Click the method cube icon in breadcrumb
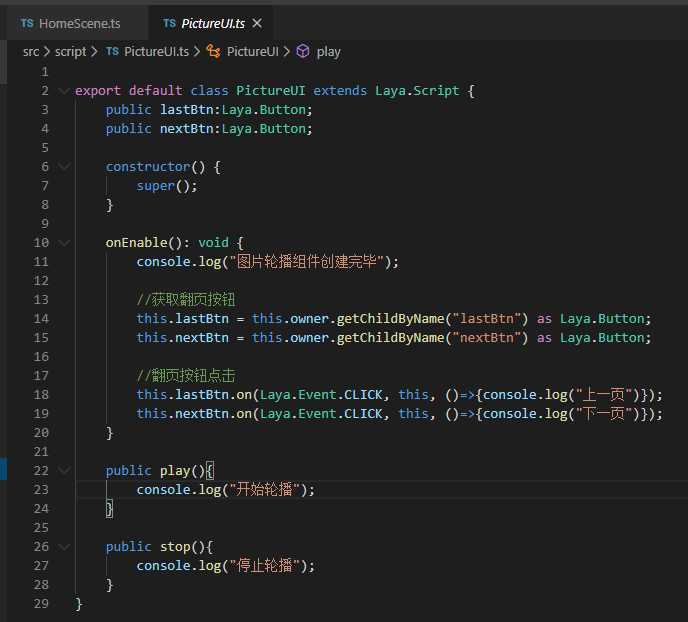This screenshot has height=622, width=688. pos(303,52)
